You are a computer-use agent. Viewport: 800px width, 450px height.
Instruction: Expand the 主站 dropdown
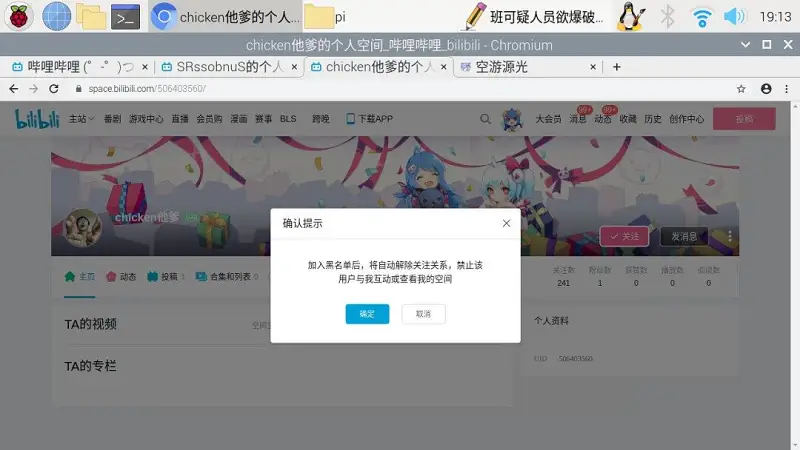pyautogui.click(x=81, y=119)
